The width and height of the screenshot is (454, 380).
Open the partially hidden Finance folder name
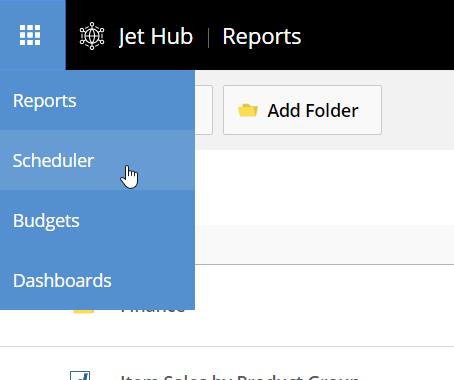tap(153, 311)
